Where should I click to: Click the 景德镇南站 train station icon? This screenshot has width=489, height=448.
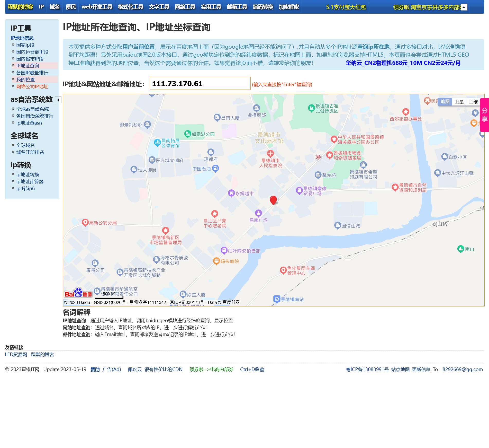coord(276,299)
